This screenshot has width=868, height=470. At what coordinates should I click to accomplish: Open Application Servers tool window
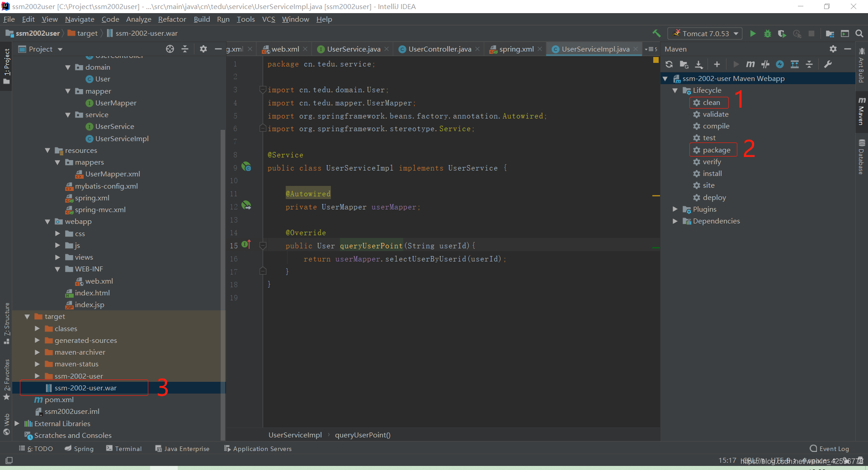click(258, 448)
